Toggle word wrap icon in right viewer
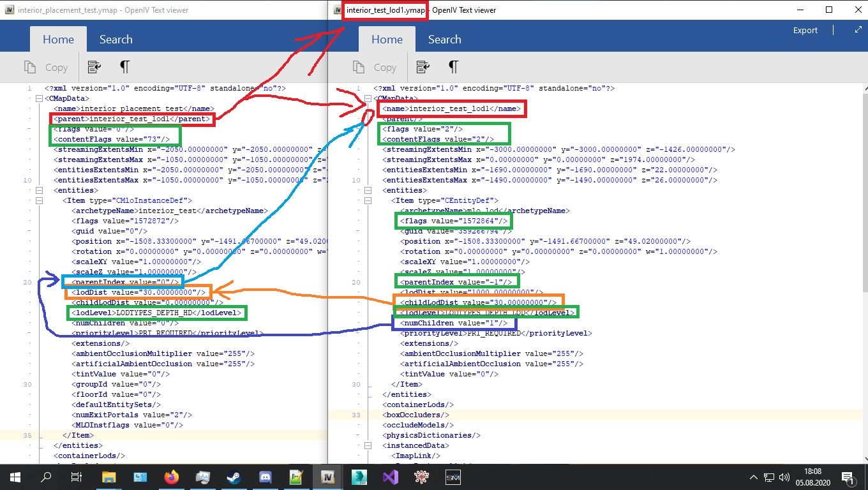Image resolution: width=868 pixels, height=490 pixels. tap(423, 67)
